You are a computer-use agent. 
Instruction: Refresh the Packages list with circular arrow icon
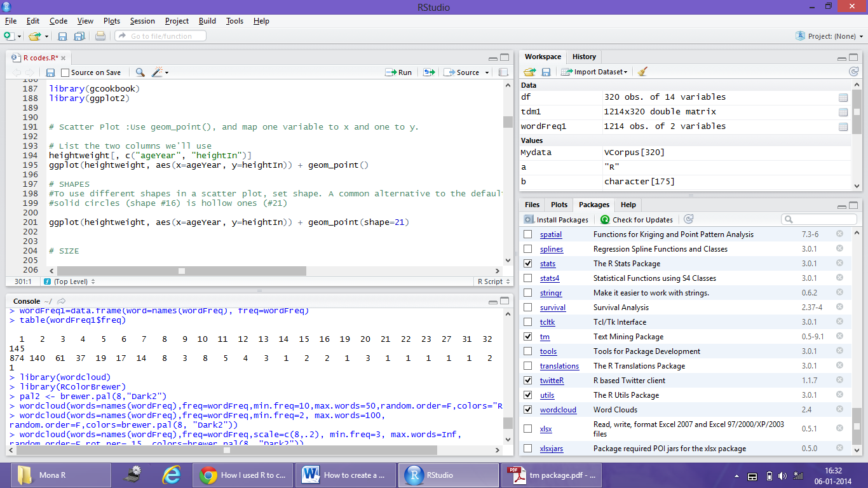tap(688, 219)
